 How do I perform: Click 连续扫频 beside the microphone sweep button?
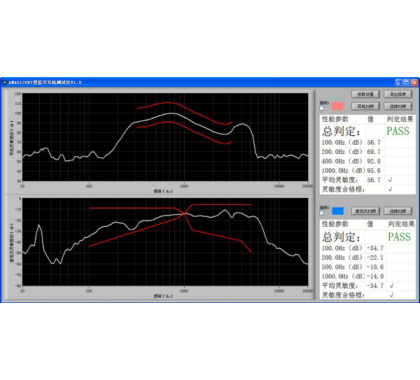tap(398, 211)
